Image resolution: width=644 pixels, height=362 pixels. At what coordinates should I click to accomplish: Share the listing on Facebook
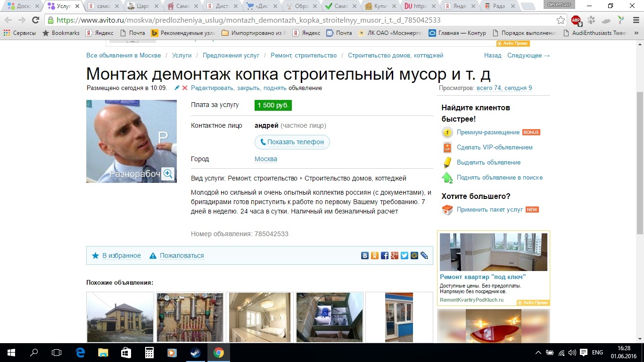point(385,255)
